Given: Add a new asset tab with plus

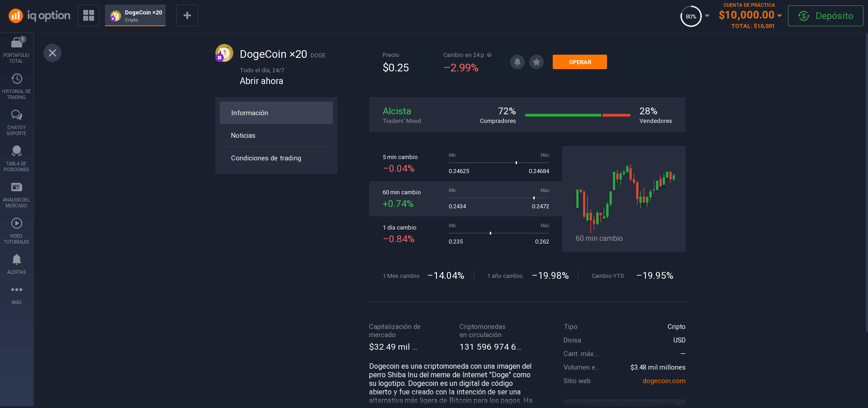Looking at the screenshot, I should (x=187, y=15).
